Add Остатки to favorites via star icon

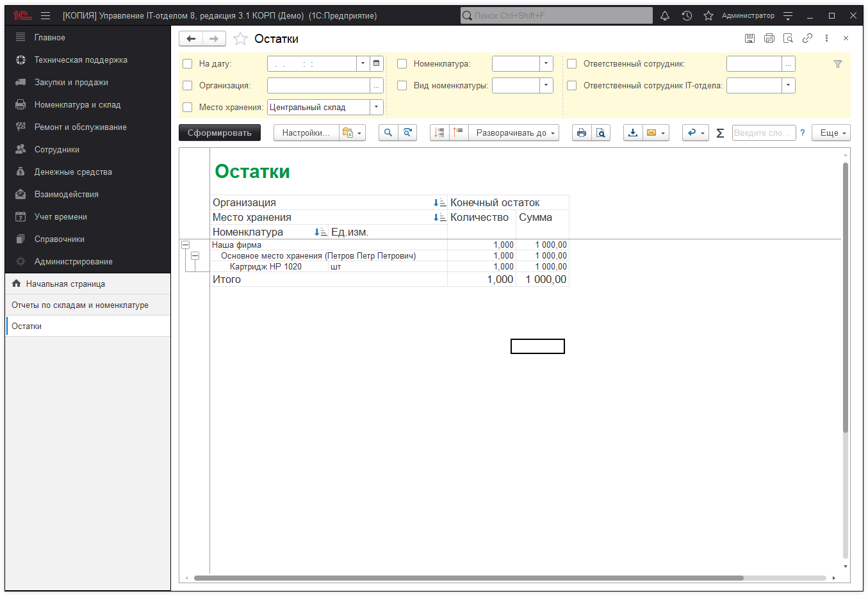tap(240, 39)
